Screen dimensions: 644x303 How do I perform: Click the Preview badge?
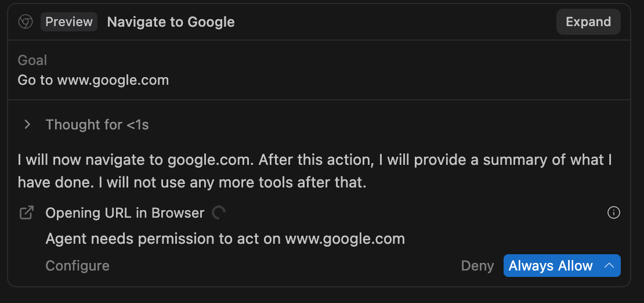[x=69, y=22]
